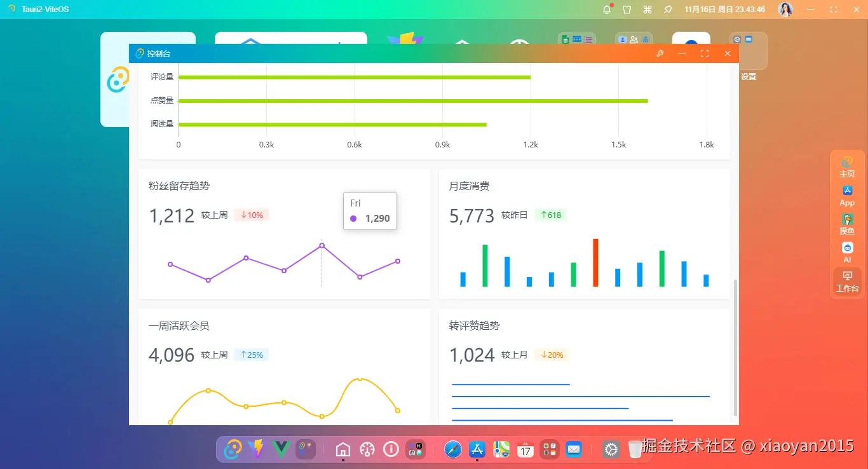868x469 pixels.
Task: Open the calendar icon showing 17
Action: (526, 450)
